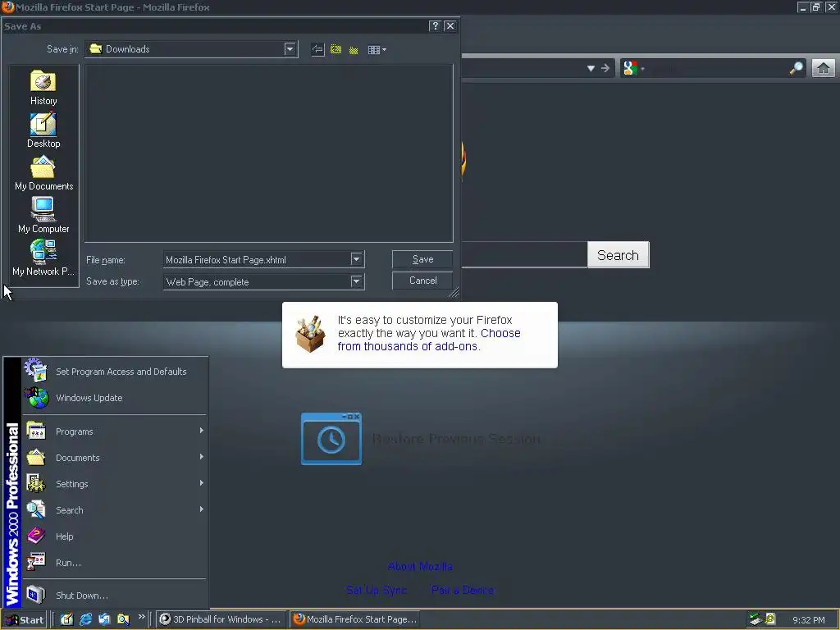Open the Pair a Device link
Viewport: 840px width, 630px height.
[x=463, y=590]
